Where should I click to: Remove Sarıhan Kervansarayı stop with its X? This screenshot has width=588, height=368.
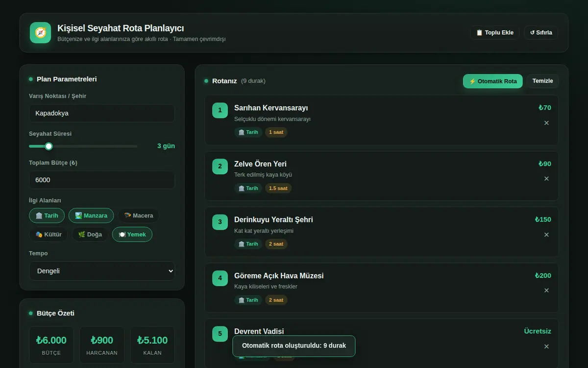[x=546, y=123]
